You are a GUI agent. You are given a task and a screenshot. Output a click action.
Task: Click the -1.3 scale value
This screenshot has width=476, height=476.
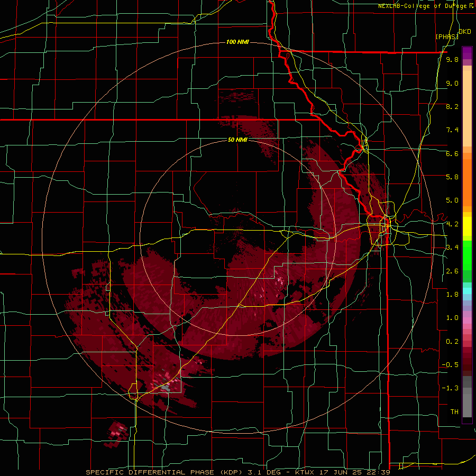pos(450,388)
